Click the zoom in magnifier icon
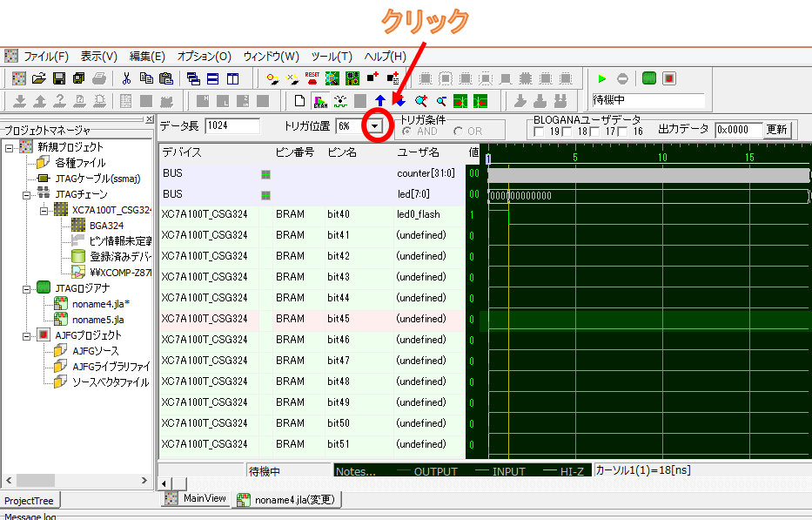 tap(421, 101)
